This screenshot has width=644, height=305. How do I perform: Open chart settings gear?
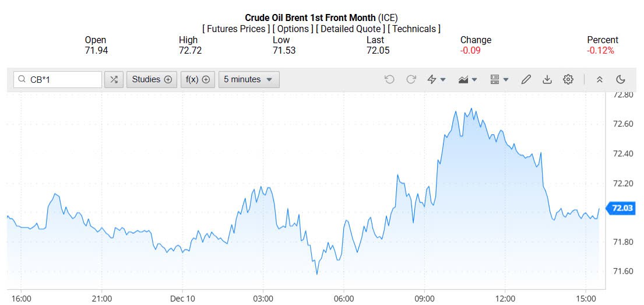[568, 79]
